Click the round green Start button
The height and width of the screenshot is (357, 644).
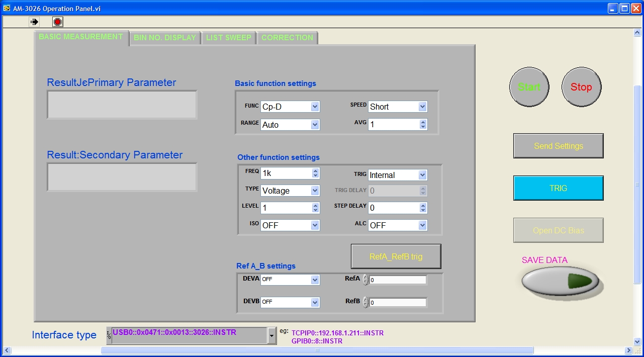point(529,87)
